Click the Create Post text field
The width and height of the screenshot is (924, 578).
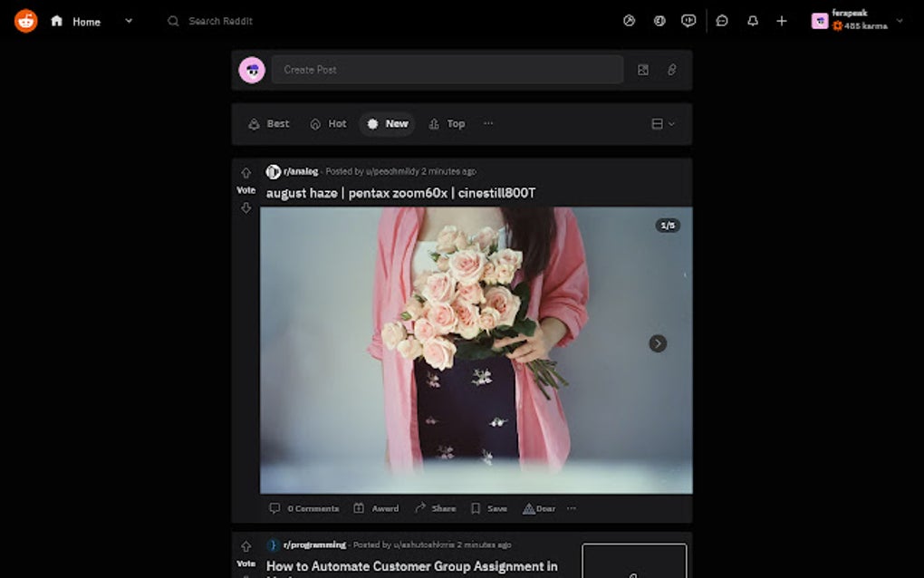click(447, 69)
